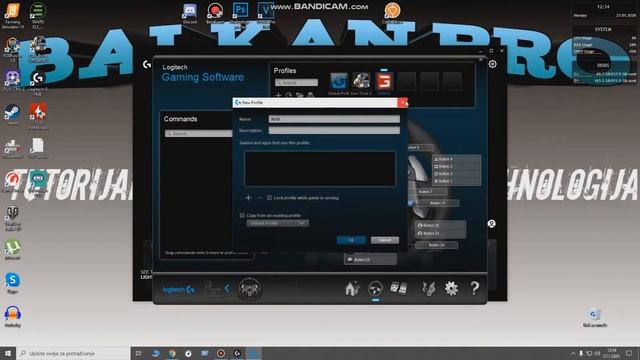This screenshot has width=640, height=360.
Task: Select the red G profile thumbnail
Action: (384, 81)
